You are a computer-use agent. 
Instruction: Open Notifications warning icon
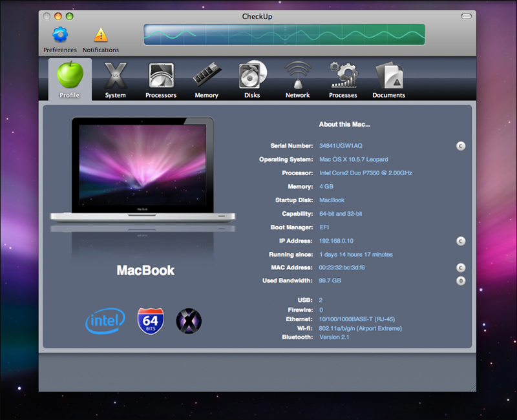(x=101, y=35)
